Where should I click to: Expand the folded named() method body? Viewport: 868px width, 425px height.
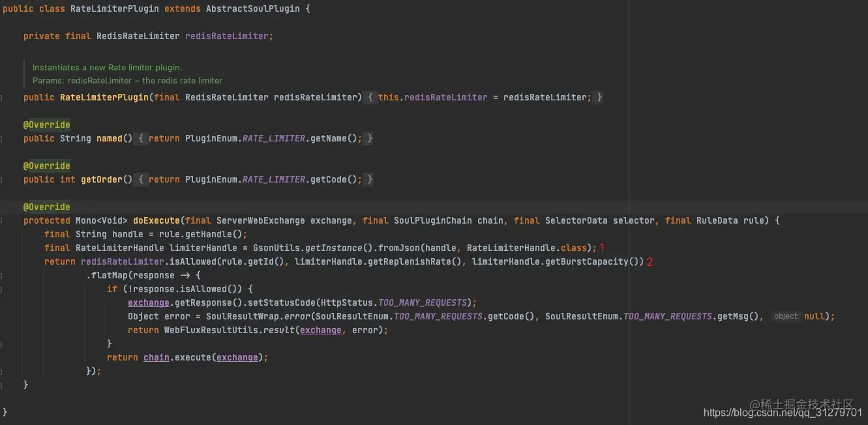[140, 138]
